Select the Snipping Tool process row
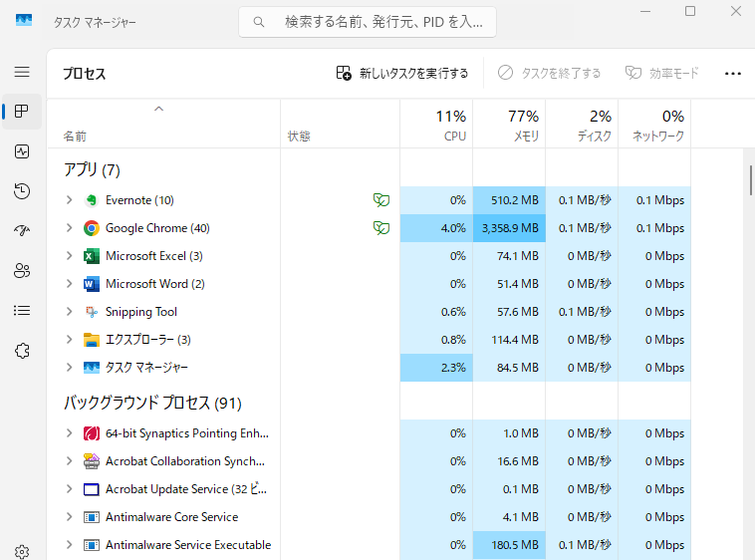The width and height of the screenshot is (755, 560). (x=141, y=312)
